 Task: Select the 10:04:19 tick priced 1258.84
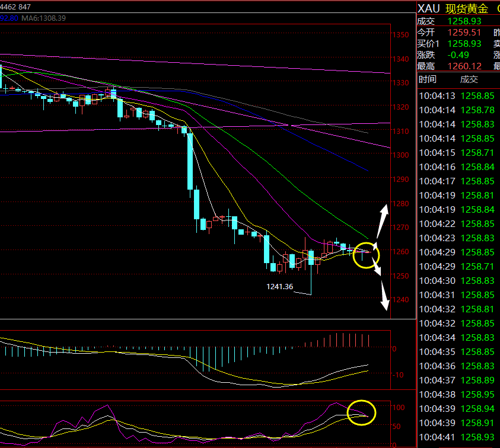pyautogui.click(x=457, y=209)
